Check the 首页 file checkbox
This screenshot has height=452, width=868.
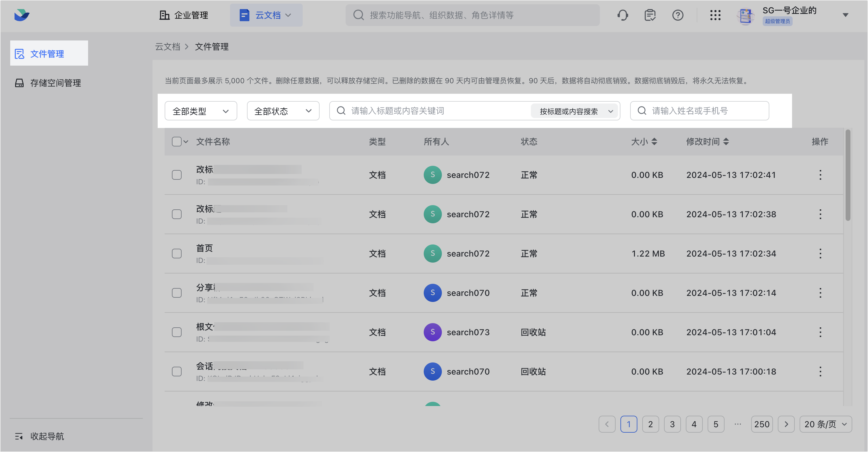click(x=176, y=253)
